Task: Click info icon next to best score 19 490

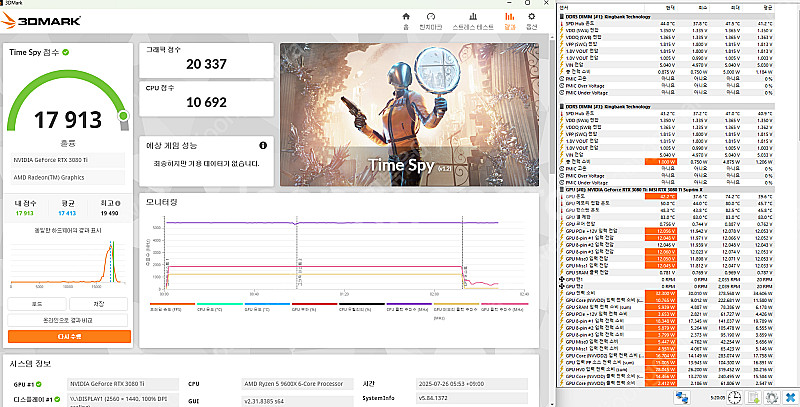Action: click(118, 204)
